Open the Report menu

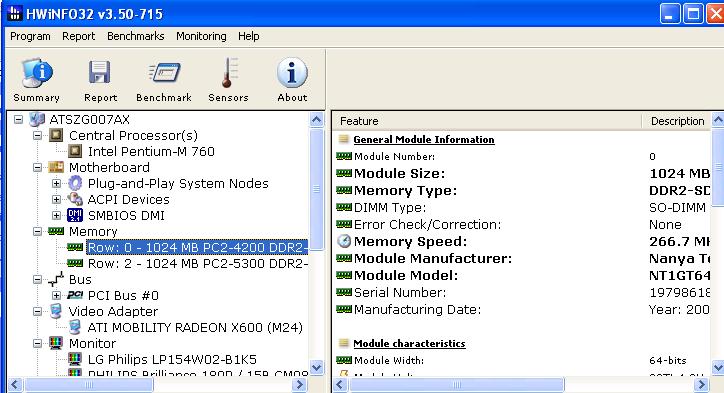point(78,36)
